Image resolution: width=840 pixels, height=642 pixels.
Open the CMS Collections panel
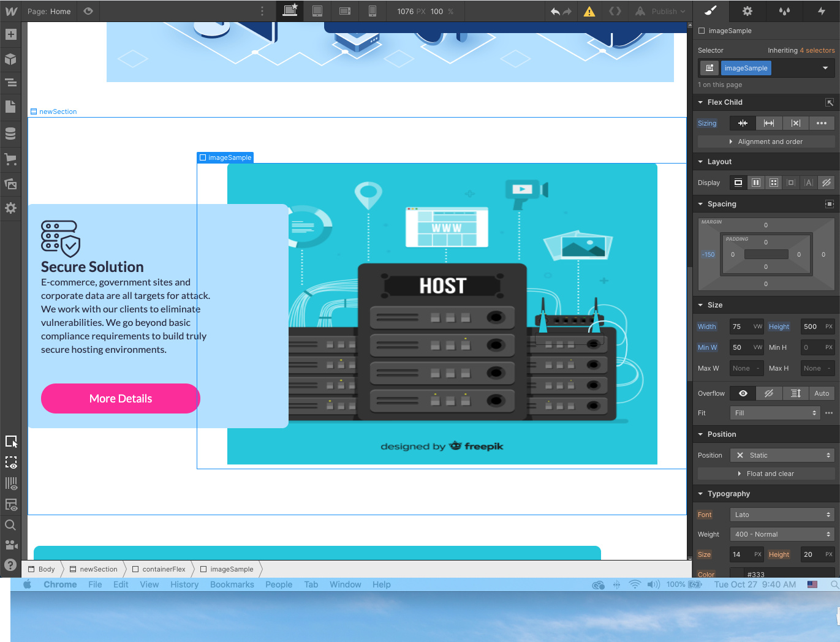[10, 134]
